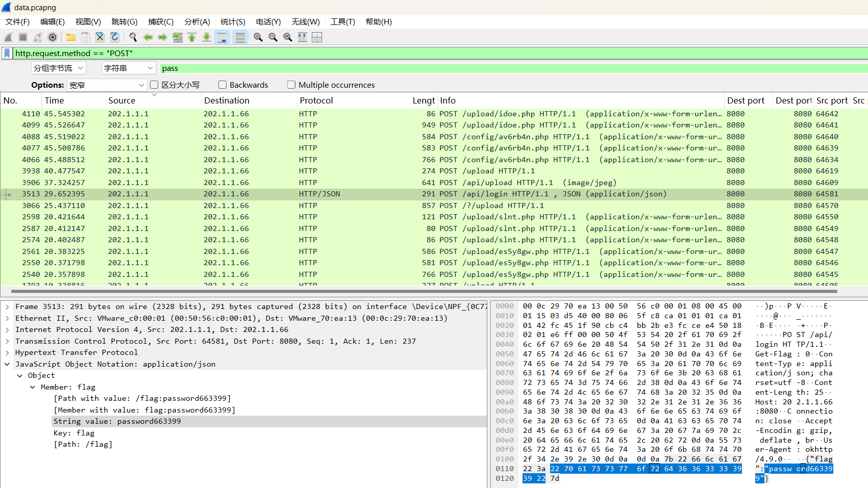Click the Find Packet magnifier icon
868x488 pixels.
point(133,37)
